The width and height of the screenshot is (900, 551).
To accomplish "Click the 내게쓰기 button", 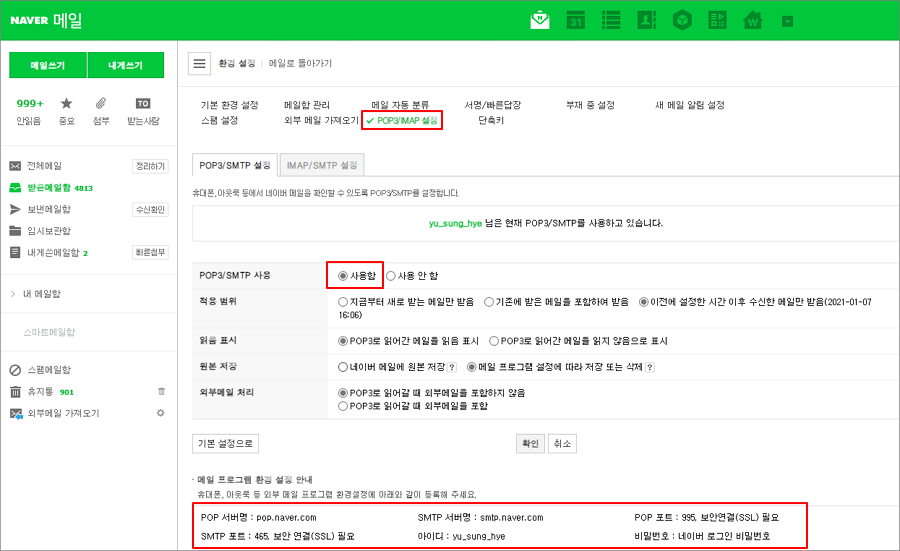I will pyautogui.click(x=126, y=65).
